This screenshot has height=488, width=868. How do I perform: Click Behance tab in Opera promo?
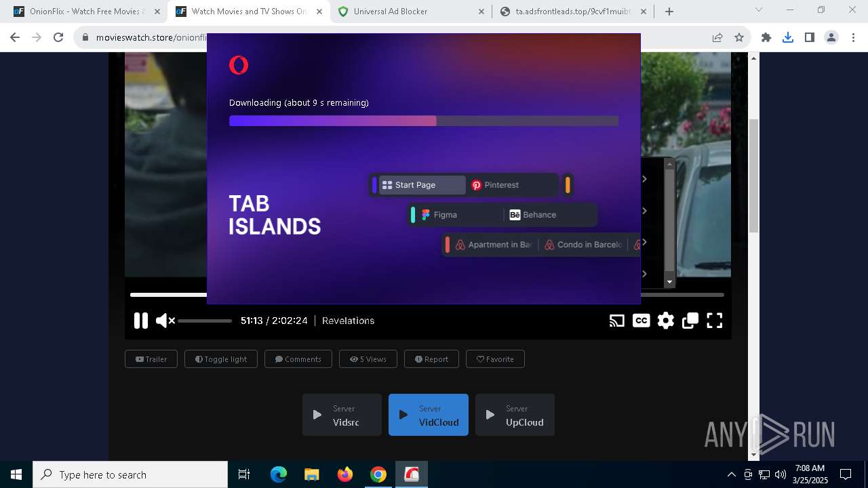[551, 215]
